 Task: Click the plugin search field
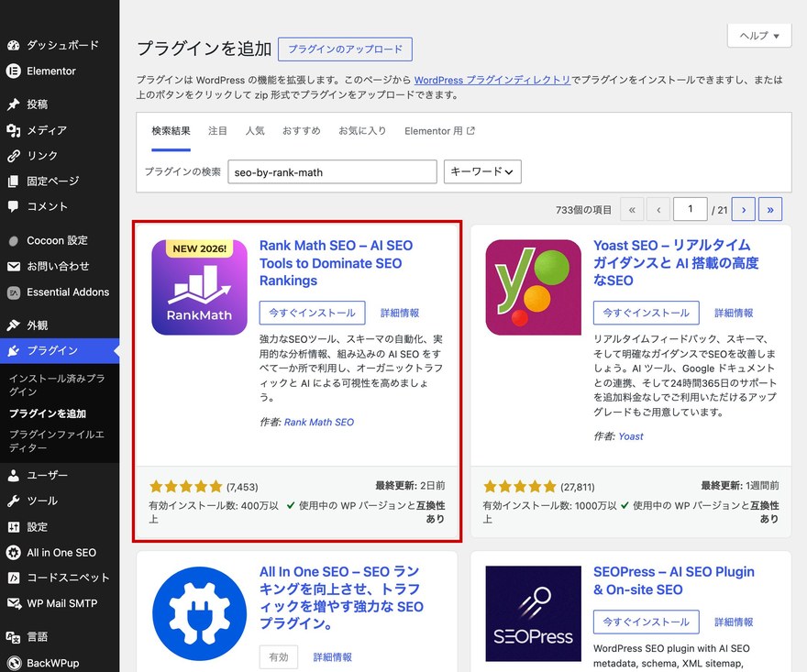[333, 171]
